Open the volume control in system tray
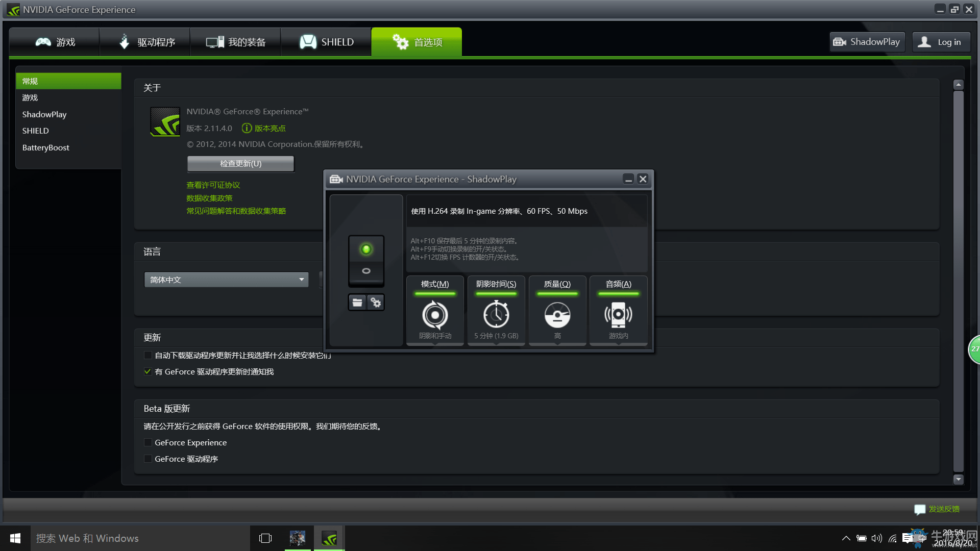The height and width of the screenshot is (551, 980). [877, 538]
